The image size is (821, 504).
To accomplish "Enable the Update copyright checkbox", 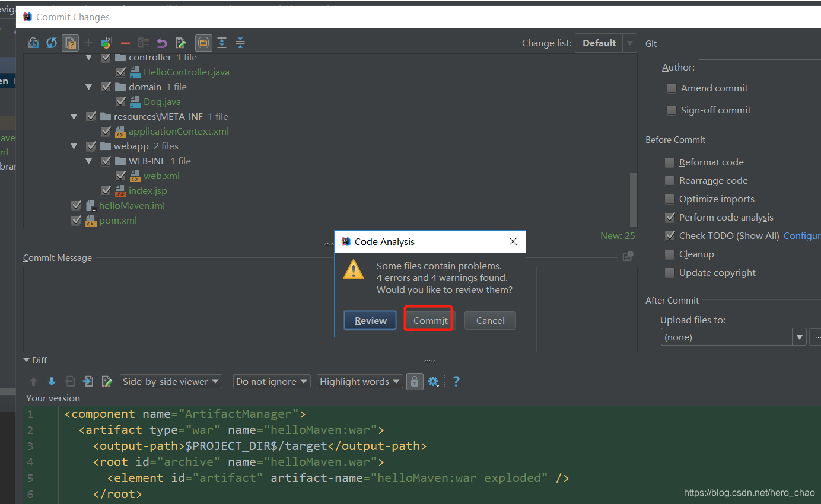I will [670, 272].
